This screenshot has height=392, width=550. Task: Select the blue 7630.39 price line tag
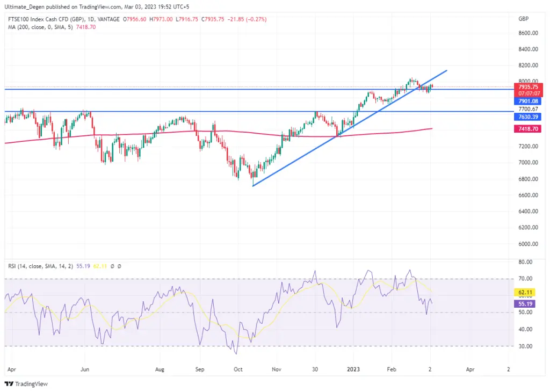[528, 117]
